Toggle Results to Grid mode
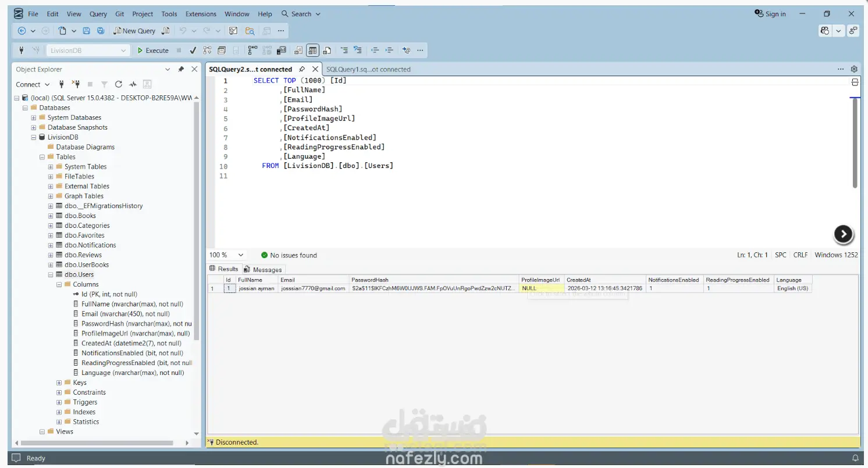The width and height of the screenshot is (868, 468). [313, 51]
